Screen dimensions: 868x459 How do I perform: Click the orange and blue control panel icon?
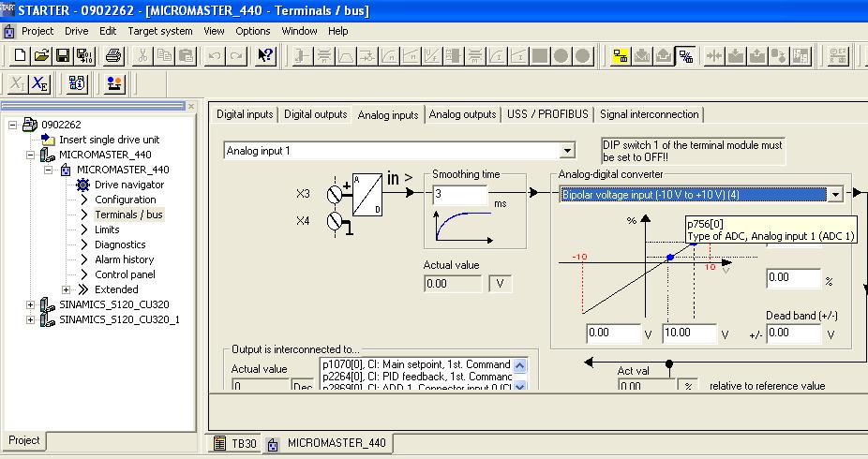point(114,84)
